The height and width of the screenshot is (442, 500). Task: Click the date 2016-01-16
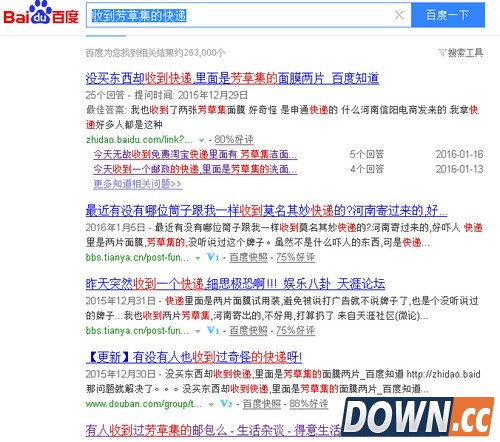(459, 154)
